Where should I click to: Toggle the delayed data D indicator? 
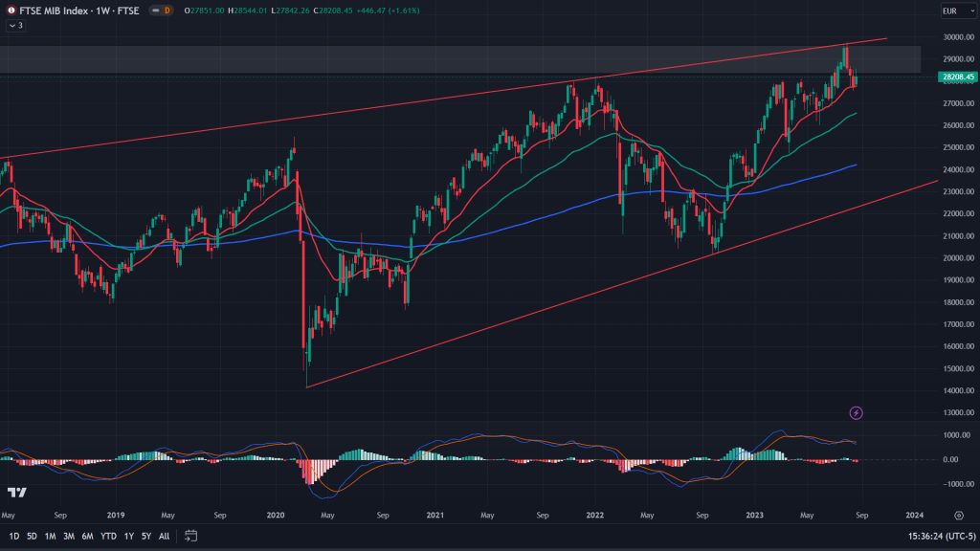pyautogui.click(x=167, y=11)
